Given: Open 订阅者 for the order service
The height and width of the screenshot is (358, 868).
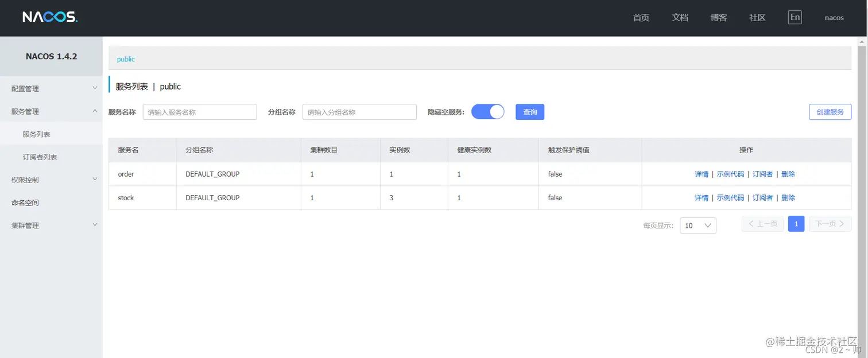Looking at the screenshot, I should point(762,174).
